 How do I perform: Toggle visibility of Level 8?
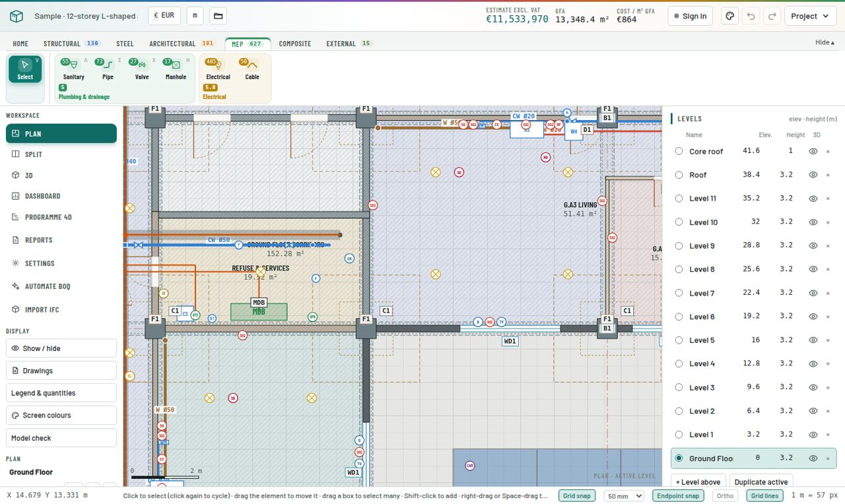813,269
